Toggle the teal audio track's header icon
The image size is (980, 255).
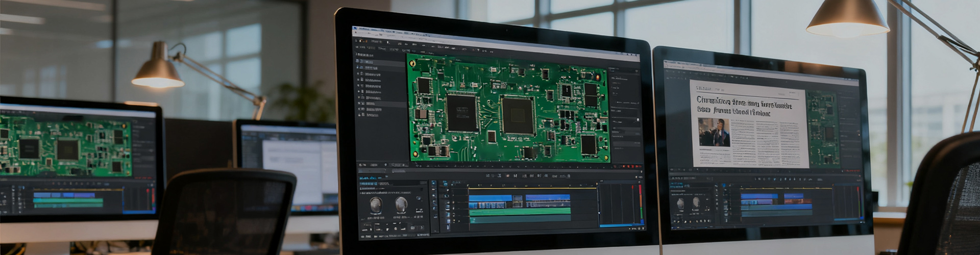448,221
